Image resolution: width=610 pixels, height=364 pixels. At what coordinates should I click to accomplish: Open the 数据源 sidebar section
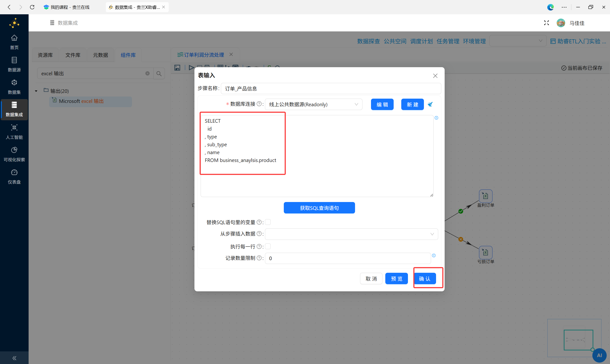14,65
